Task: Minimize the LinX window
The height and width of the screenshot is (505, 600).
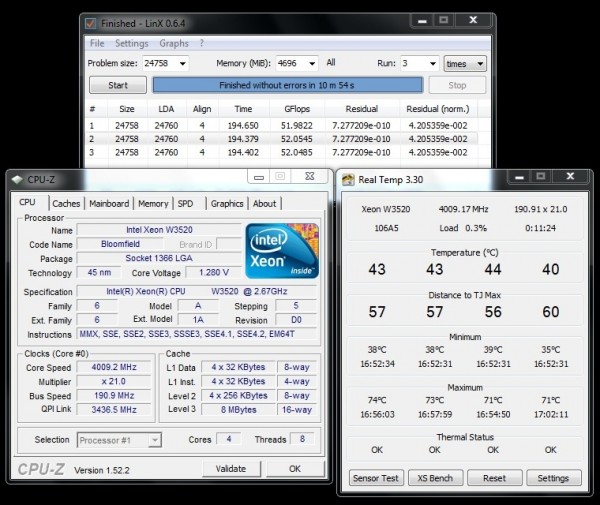Action: [x=422, y=20]
